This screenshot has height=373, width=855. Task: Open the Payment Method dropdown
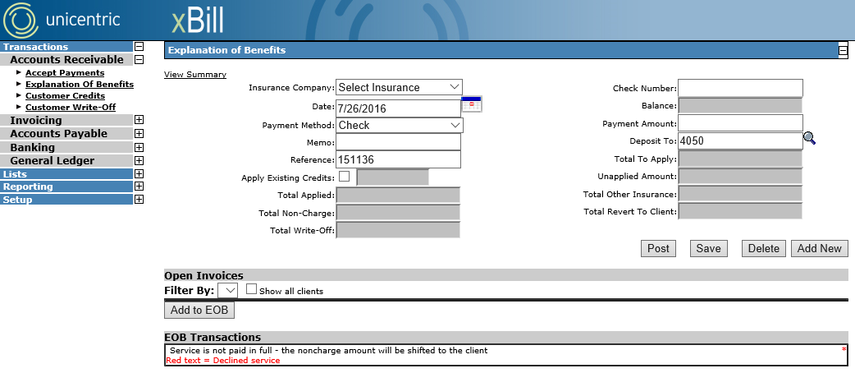[x=400, y=125]
